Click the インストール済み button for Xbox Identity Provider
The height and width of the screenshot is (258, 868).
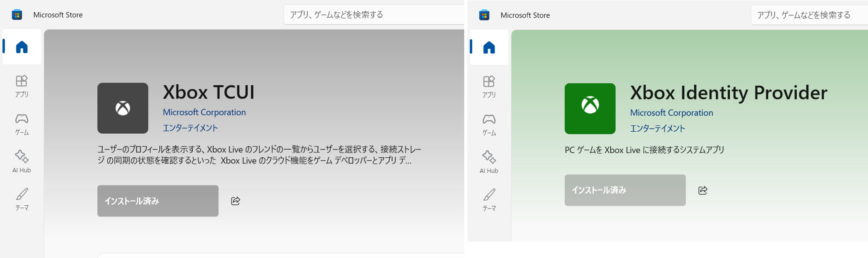pyautogui.click(x=625, y=190)
